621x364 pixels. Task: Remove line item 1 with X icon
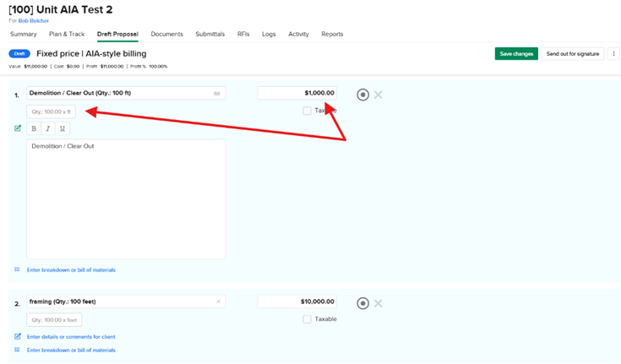379,95
